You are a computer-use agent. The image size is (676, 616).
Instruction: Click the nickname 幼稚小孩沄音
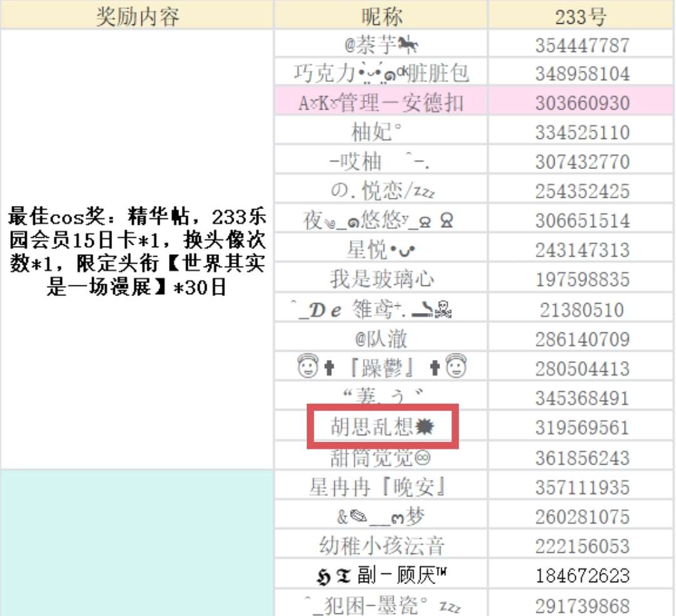pos(381,546)
